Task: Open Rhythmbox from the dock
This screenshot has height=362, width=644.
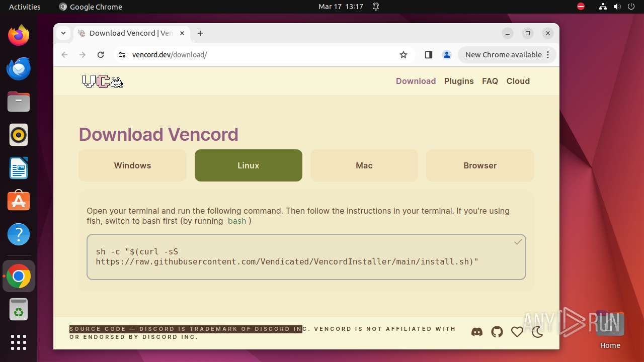Action: click(19, 135)
